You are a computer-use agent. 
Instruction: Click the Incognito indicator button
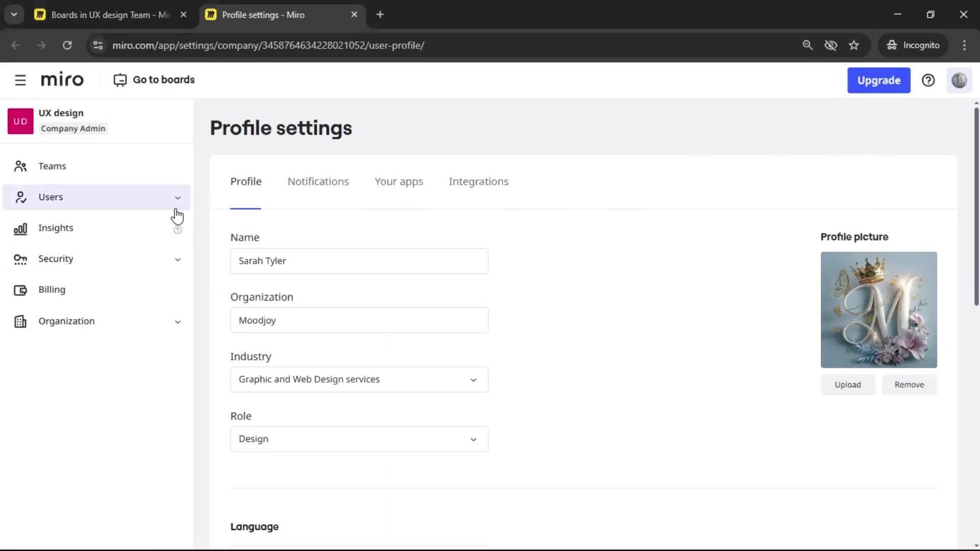(x=913, y=45)
